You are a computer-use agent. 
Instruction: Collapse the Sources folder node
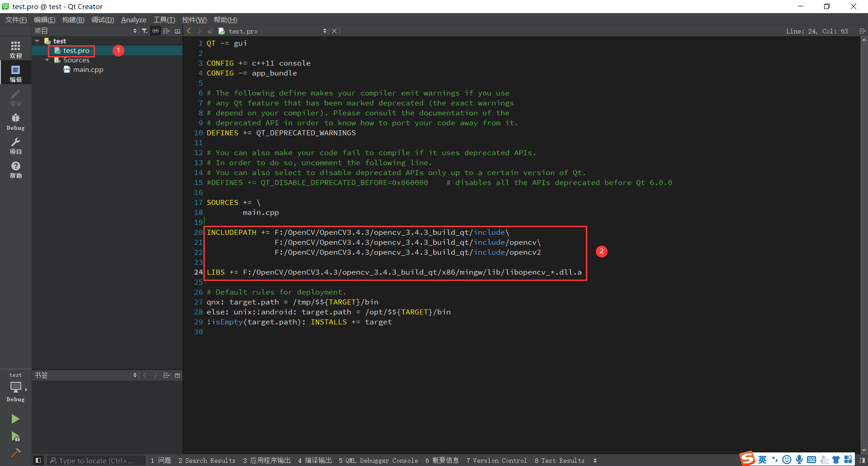pyautogui.click(x=47, y=60)
